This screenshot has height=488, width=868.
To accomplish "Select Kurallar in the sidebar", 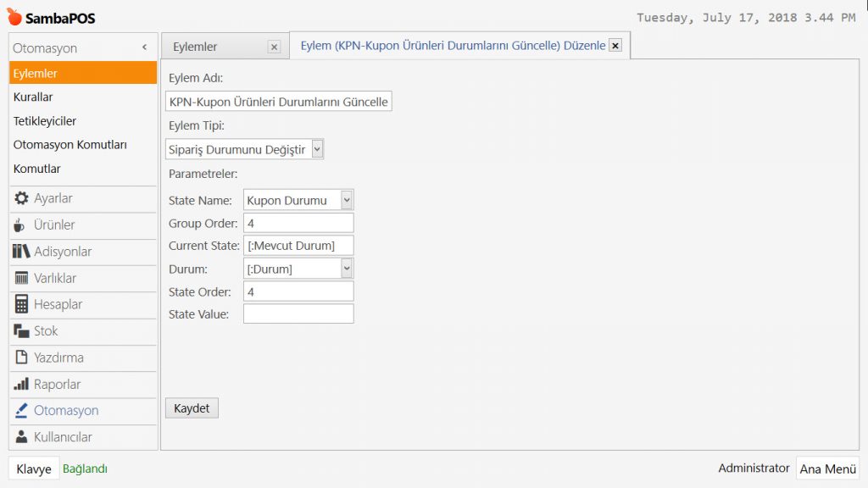I will click(x=33, y=97).
